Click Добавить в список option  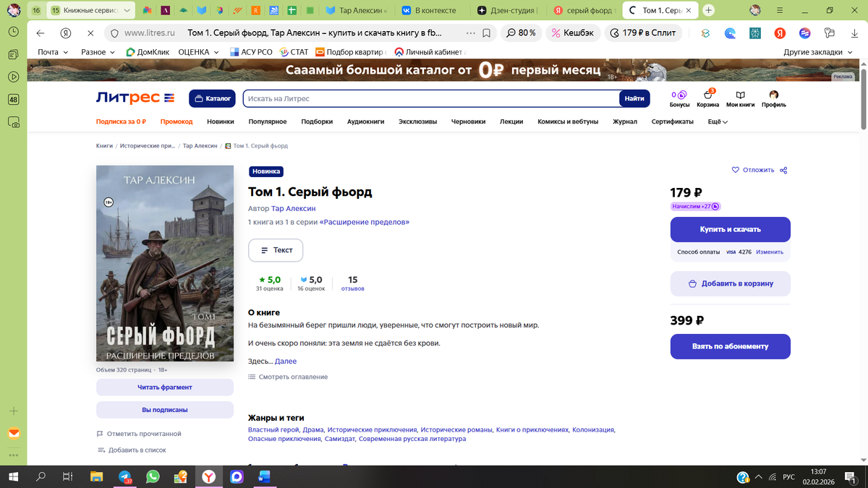point(132,450)
